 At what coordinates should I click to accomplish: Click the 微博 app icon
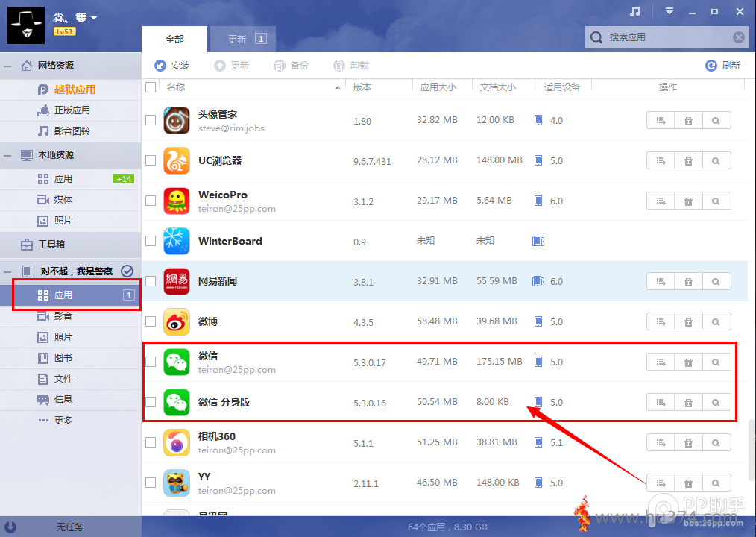pos(177,321)
